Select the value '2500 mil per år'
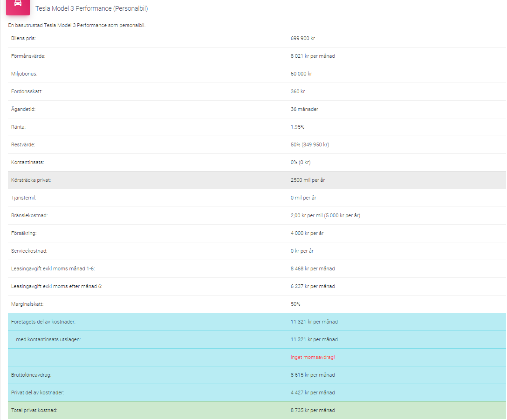 308,180
